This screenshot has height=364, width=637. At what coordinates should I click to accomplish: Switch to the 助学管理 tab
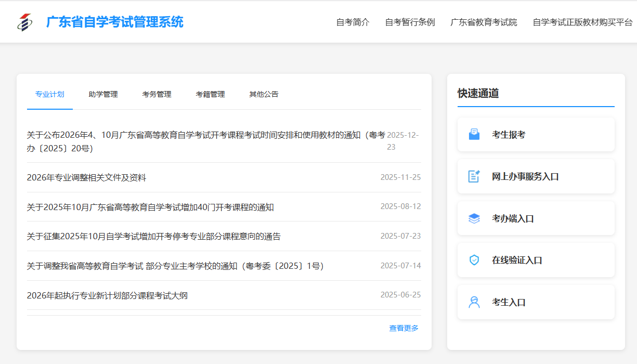point(103,94)
